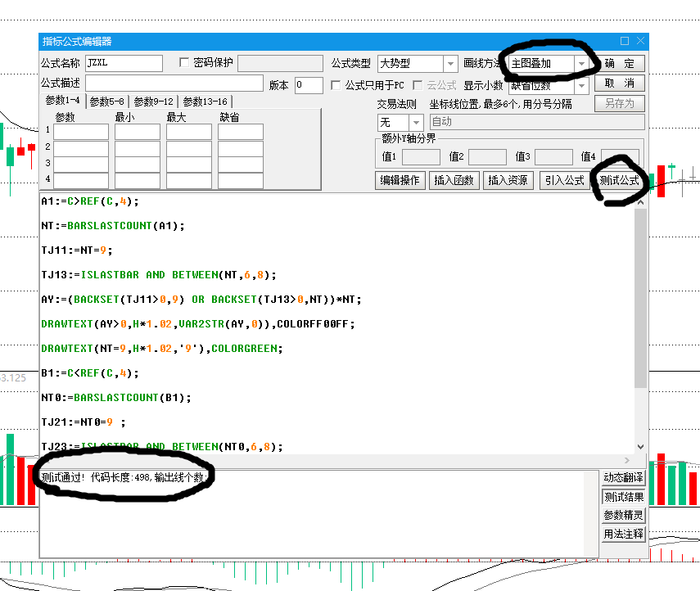Open the 参数精灵 panel
This screenshot has height=591, width=700.
(623, 515)
